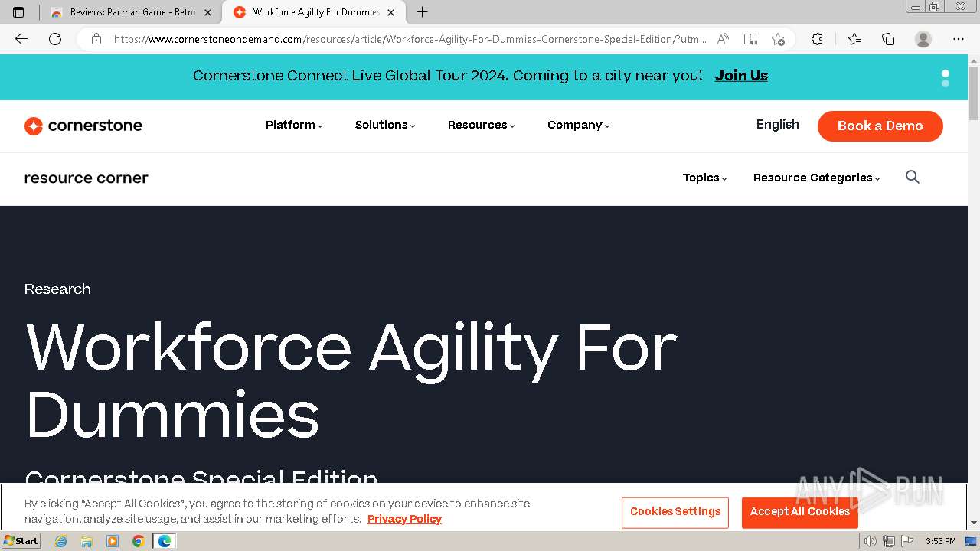980x551 pixels.
Task: Click the browser profile avatar
Action: [923, 39]
